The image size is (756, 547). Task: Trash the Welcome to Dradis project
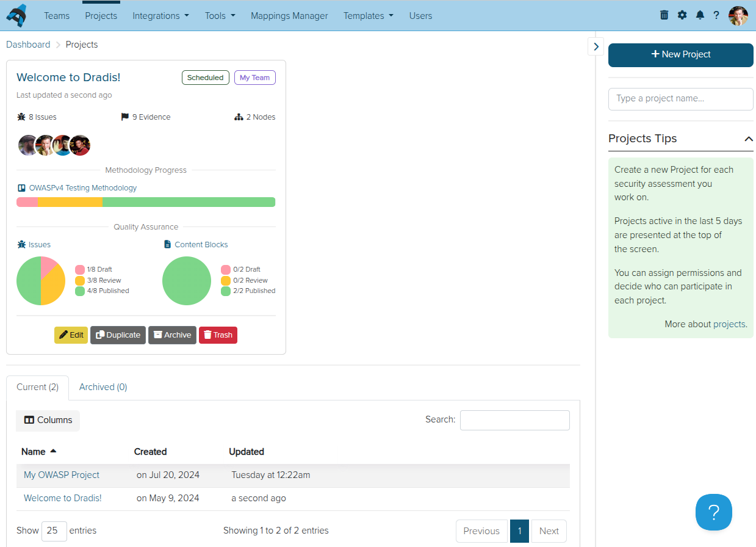[218, 335]
